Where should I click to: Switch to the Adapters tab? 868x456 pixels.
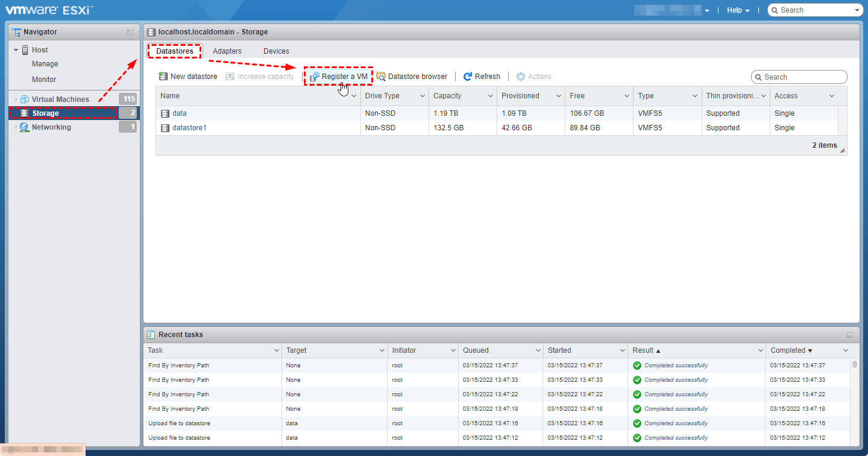coord(227,51)
